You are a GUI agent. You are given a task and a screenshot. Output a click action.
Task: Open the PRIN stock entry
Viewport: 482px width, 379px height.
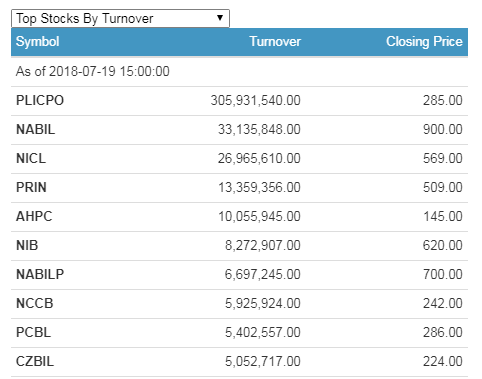point(31,187)
